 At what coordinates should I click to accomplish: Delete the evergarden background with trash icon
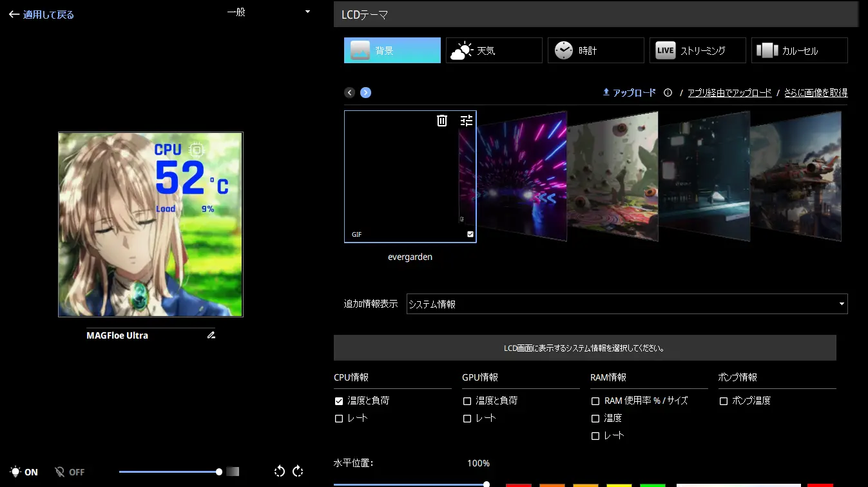441,121
